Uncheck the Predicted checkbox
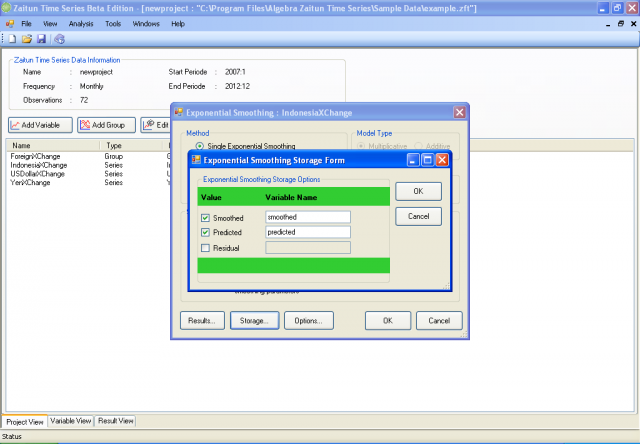The image size is (640, 444). 206,232
